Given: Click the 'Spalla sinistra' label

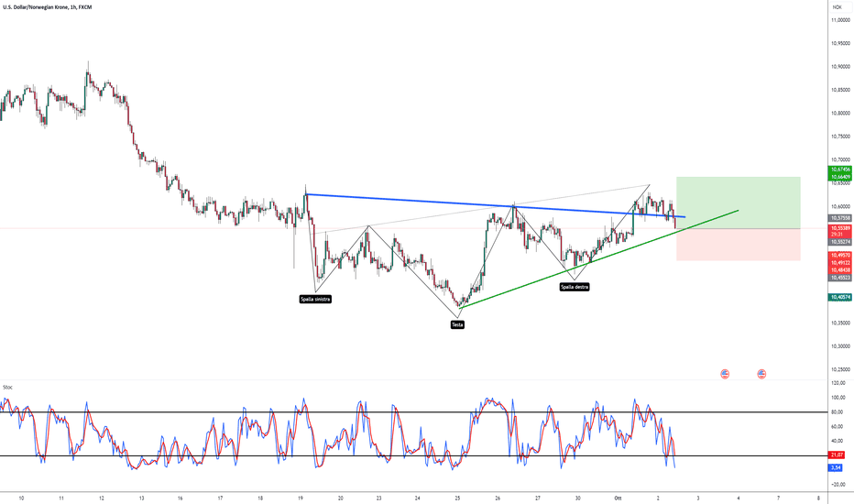Looking at the screenshot, I should [x=315, y=299].
